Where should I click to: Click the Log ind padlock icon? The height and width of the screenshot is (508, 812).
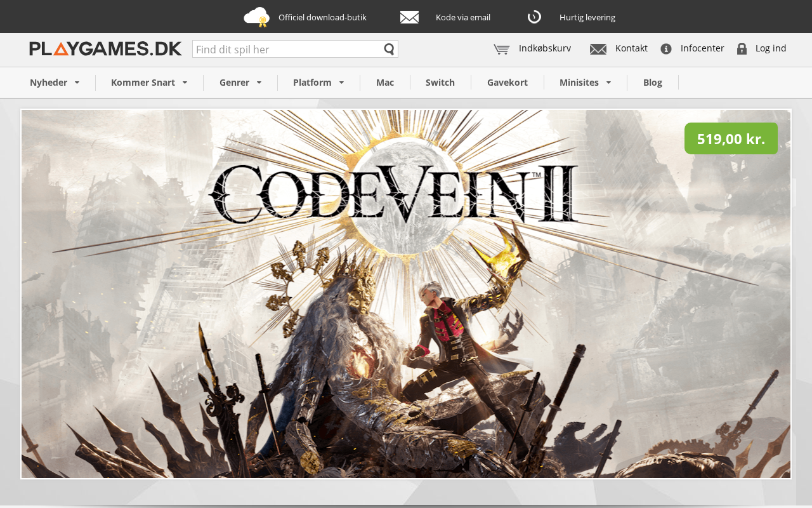742,49
